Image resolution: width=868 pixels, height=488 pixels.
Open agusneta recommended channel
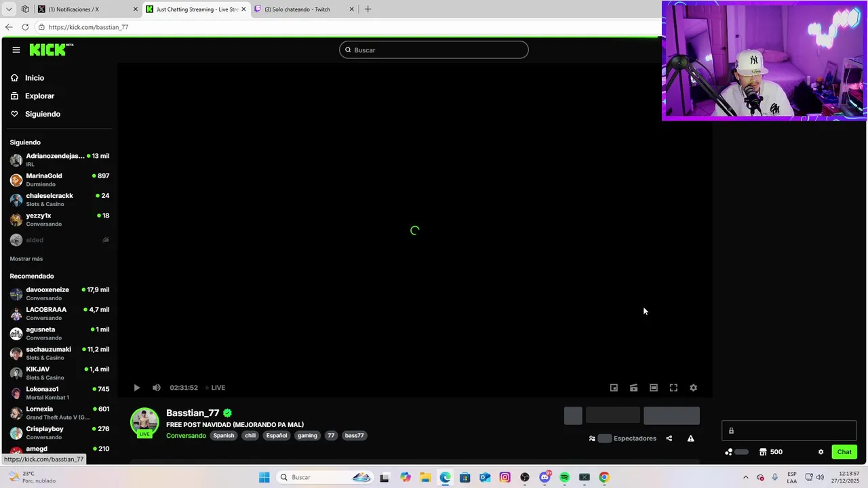60,333
